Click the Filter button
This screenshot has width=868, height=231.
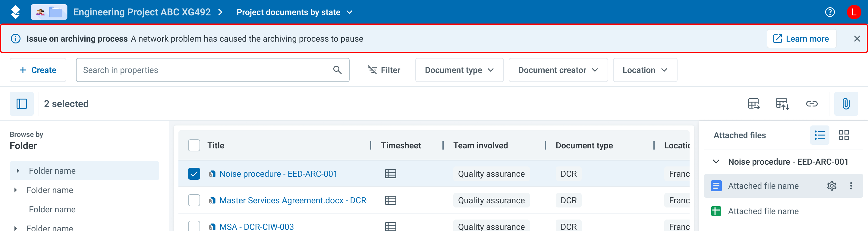(x=384, y=70)
